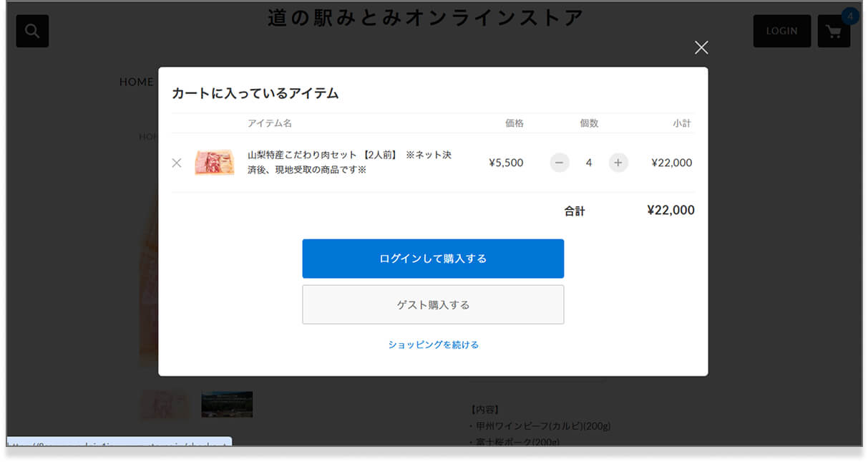Screen dimensions: 868x462
Task: Open the search magnifier icon
Action: click(31, 31)
